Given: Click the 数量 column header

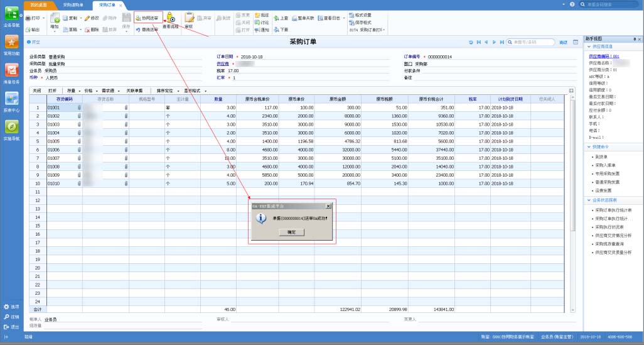Looking at the screenshot, I should (218, 99).
